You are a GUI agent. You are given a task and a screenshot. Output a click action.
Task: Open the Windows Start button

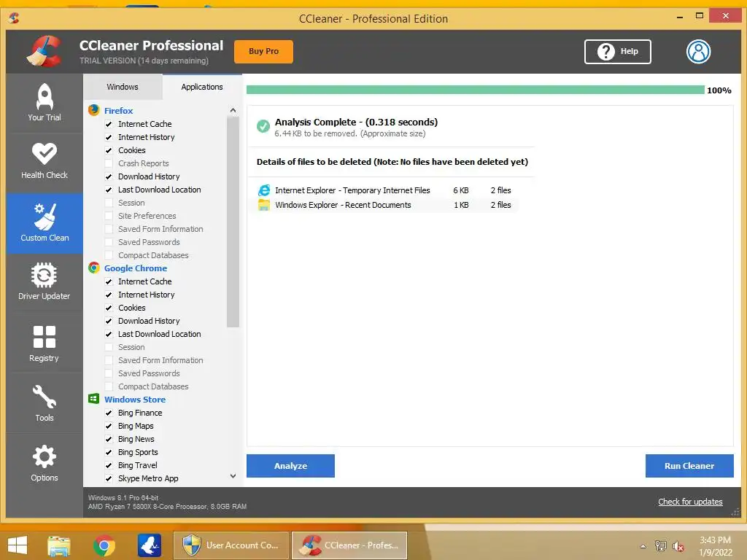pos(18,545)
